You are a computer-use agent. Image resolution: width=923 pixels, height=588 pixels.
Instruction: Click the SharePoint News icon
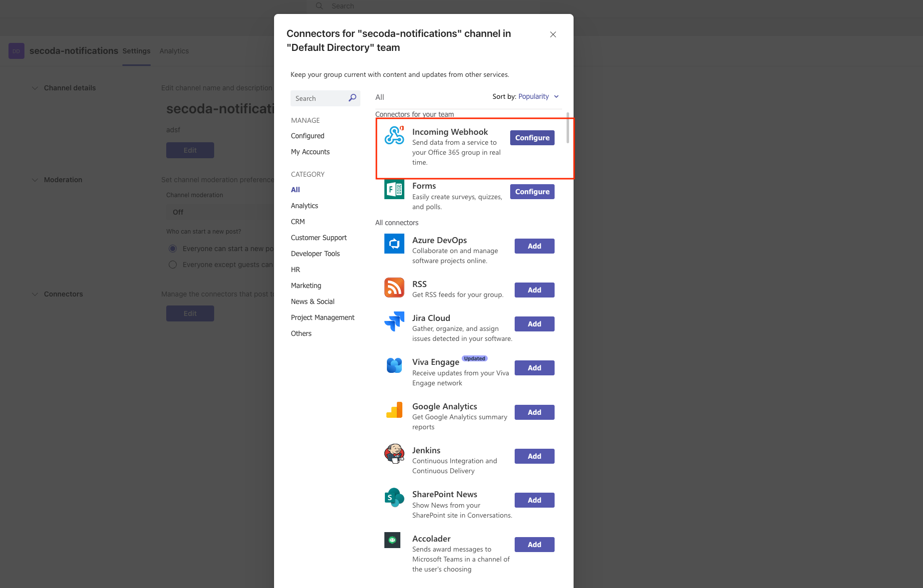pos(394,498)
